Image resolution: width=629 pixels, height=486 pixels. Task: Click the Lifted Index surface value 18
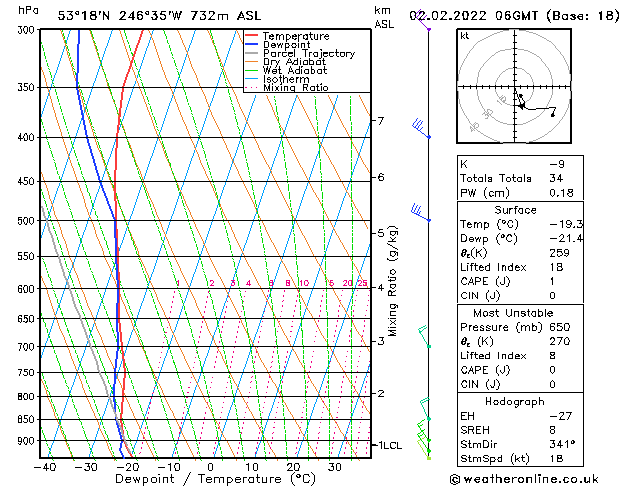point(557,267)
